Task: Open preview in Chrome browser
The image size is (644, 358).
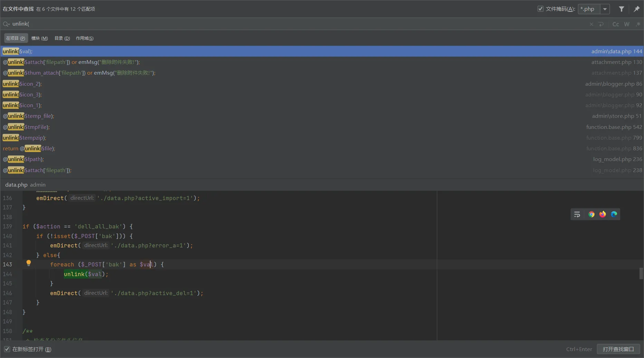Action: (592, 214)
